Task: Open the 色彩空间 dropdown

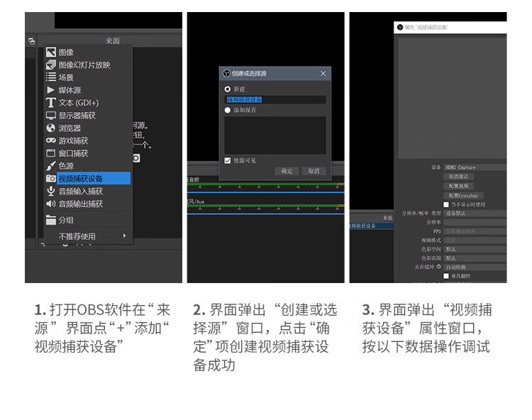Action: tap(475, 249)
